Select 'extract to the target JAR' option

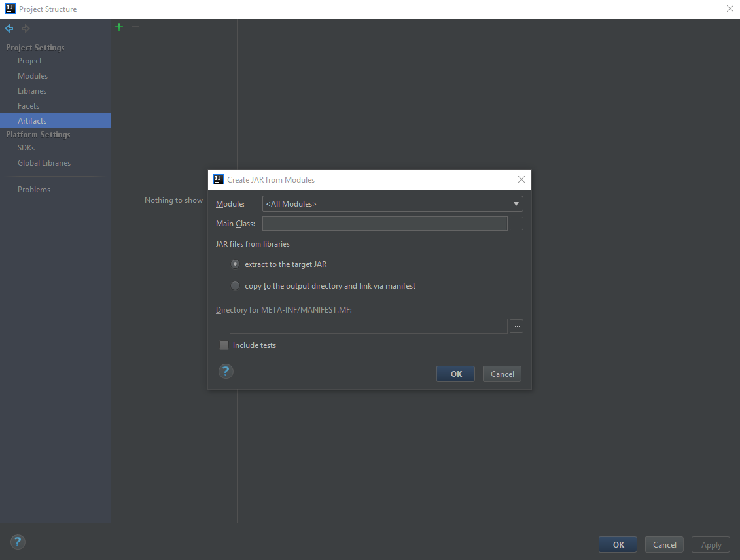click(236, 264)
